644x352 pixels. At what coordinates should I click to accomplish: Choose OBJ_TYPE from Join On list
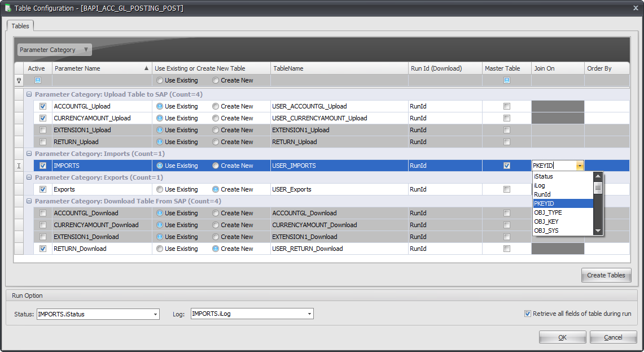coord(563,212)
